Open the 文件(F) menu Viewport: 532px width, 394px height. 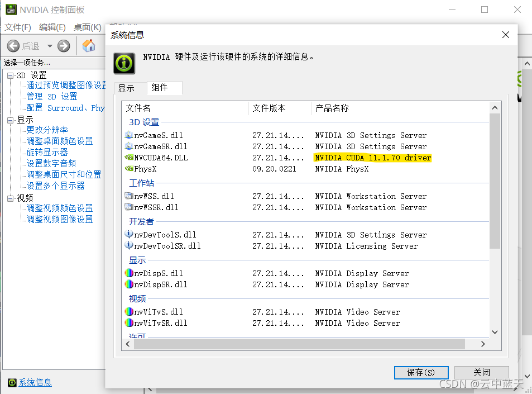pos(18,27)
